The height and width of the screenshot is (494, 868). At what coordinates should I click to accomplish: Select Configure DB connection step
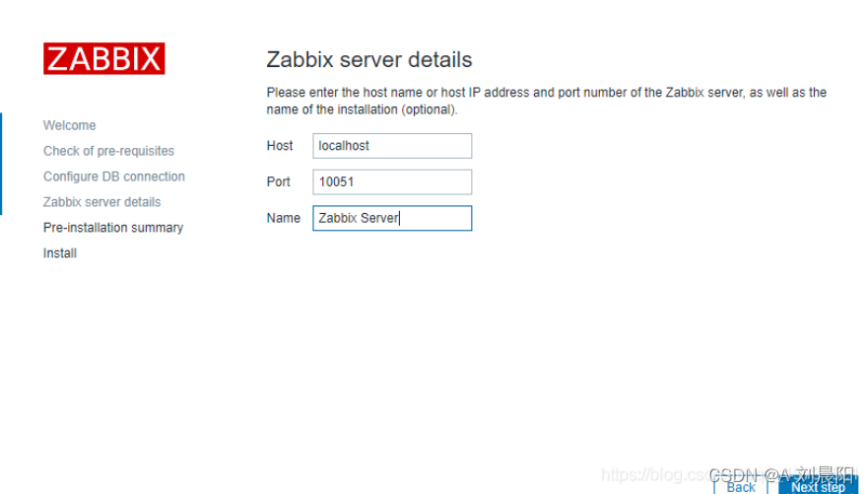114,176
